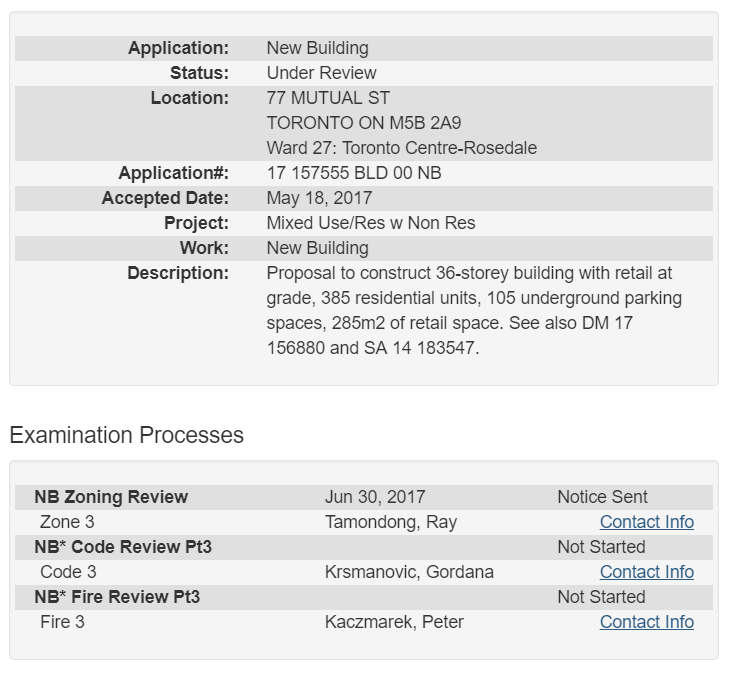Viewport: 730px width, 674px height.
Task: Click the May 18, 2017 accepted date
Action: 319,198
